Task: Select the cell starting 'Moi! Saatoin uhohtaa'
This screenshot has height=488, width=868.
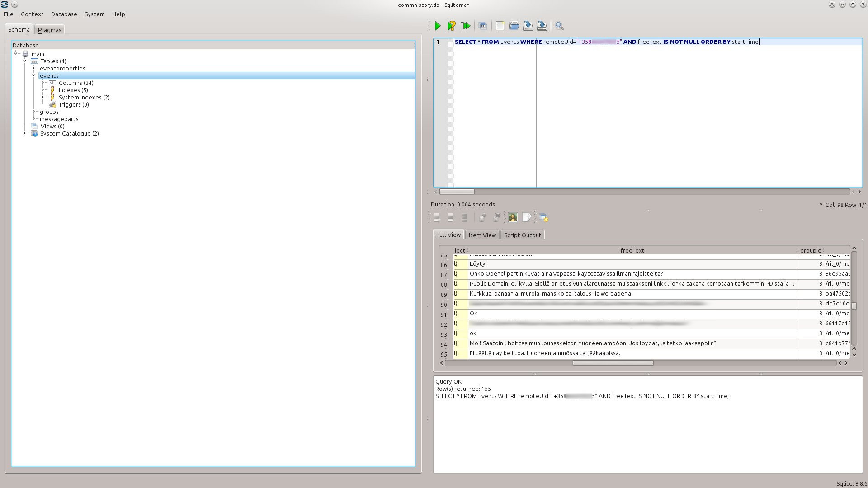Action: click(632, 343)
